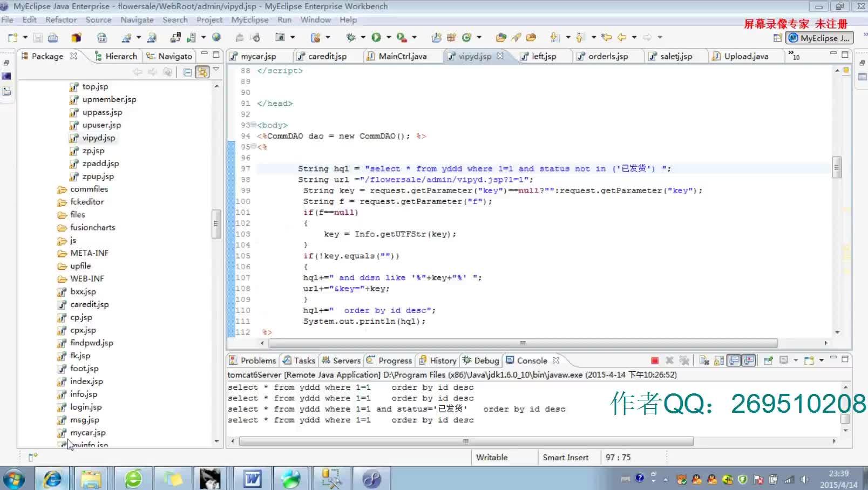Image resolution: width=868 pixels, height=490 pixels.
Task: Open the Debug perspective bug icon
Action: [351, 37]
